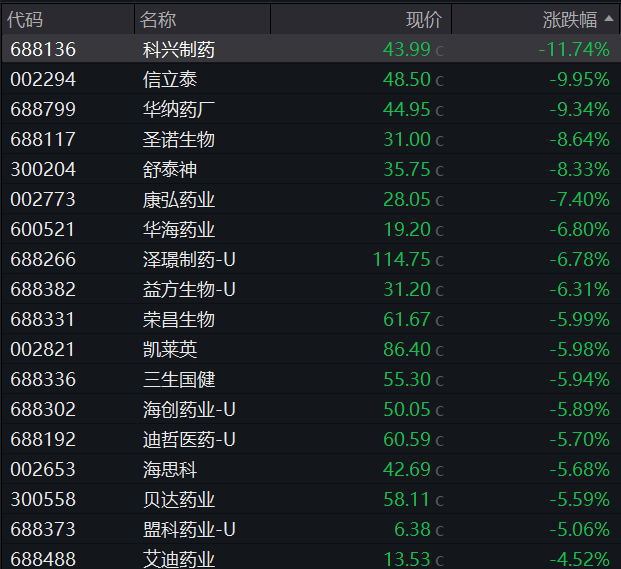Image resolution: width=621 pixels, height=569 pixels.
Task: Select the stock name 益方生物-U
Action: point(189,289)
